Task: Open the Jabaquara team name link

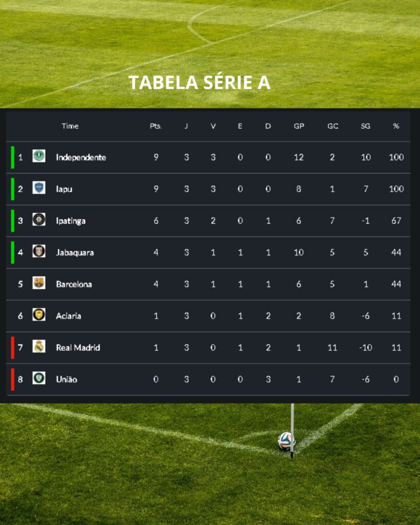Action: click(x=75, y=252)
